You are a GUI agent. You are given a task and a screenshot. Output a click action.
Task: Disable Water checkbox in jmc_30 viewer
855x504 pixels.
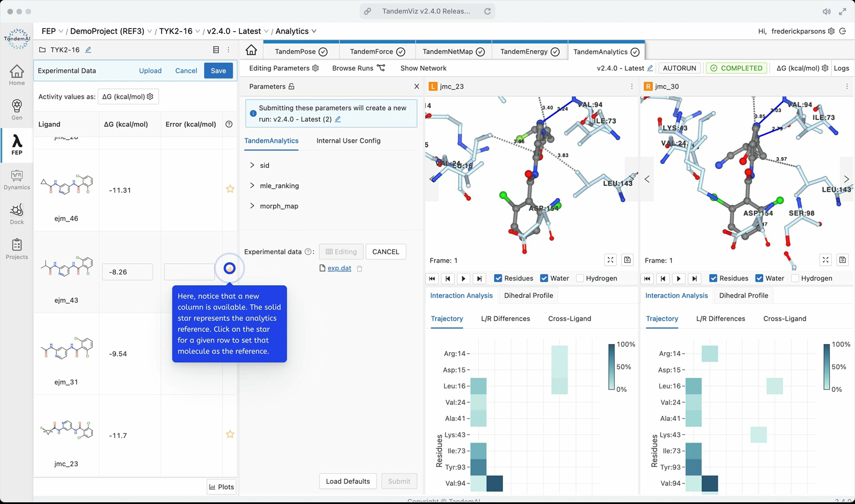[759, 278]
